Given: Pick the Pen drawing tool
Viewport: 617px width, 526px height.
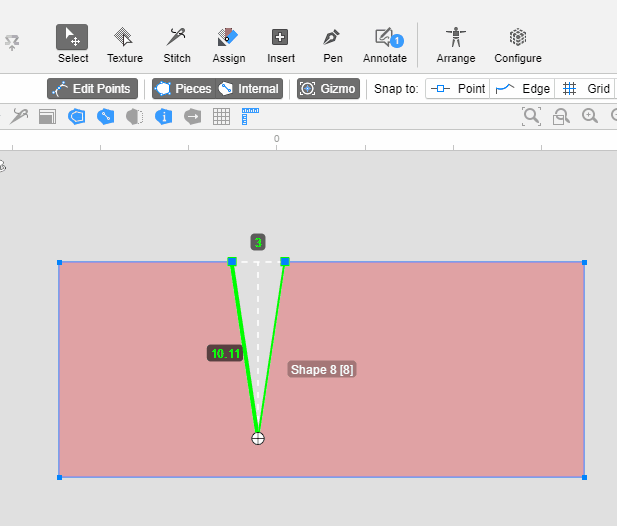Looking at the screenshot, I should [332, 45].
